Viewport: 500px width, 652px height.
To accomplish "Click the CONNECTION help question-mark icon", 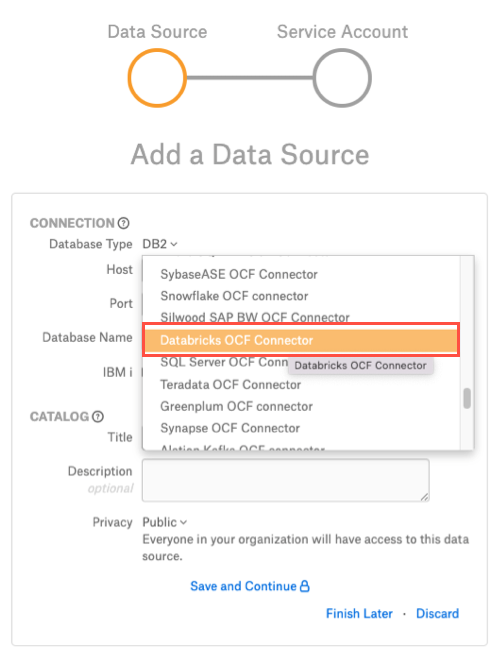I will [123, 223].
